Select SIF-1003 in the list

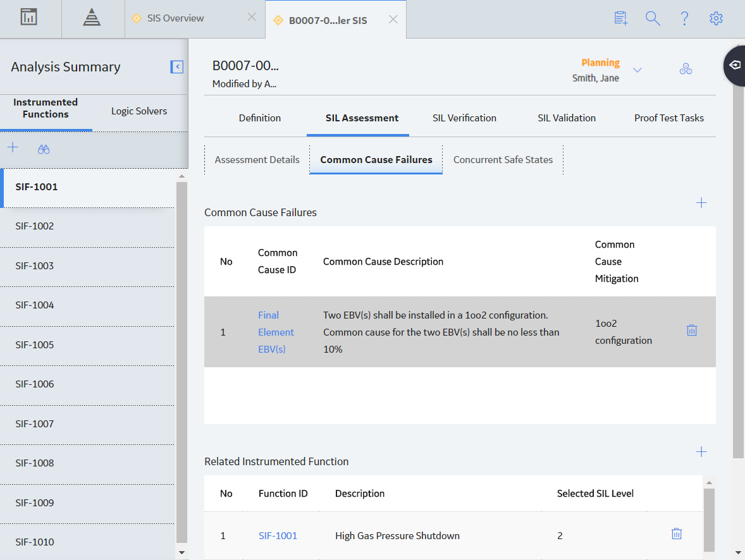pos(87,267)
